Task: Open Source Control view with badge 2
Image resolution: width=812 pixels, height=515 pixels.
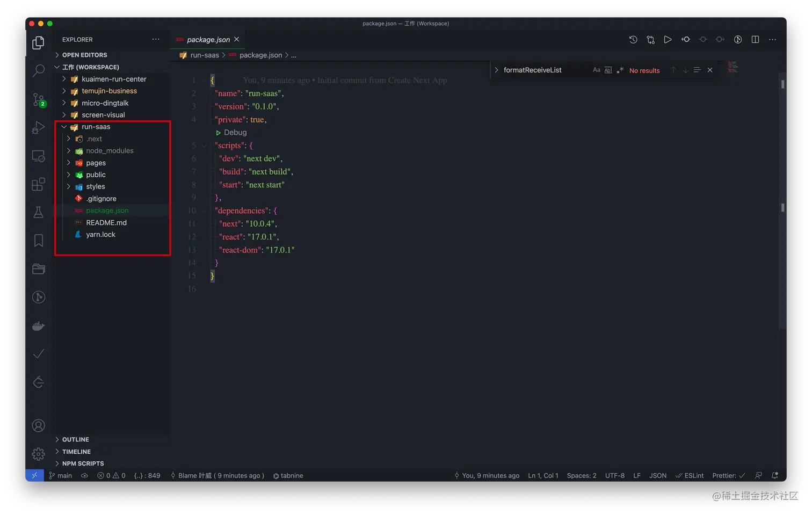Action: (x=38, y=99)
